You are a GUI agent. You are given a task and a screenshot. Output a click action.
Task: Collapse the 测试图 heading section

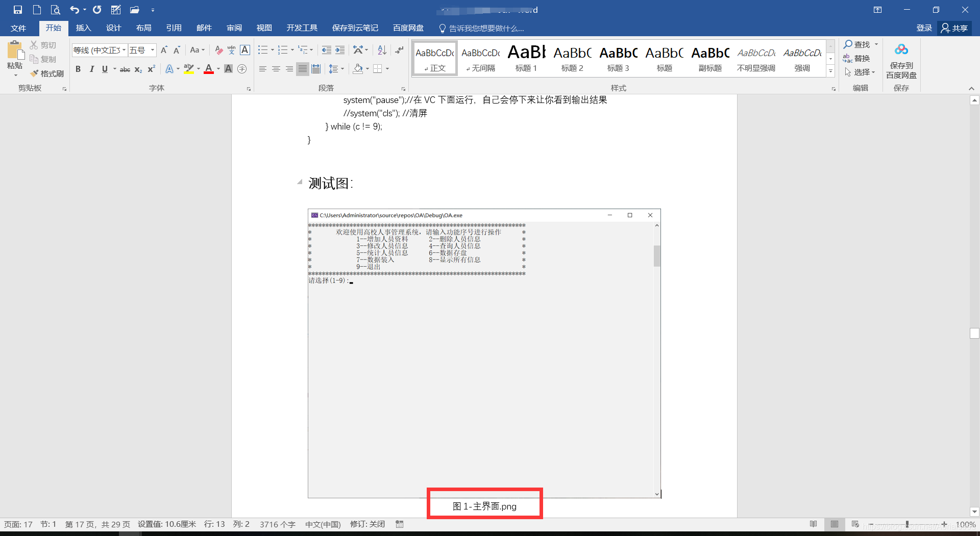[x=300, y=182]
